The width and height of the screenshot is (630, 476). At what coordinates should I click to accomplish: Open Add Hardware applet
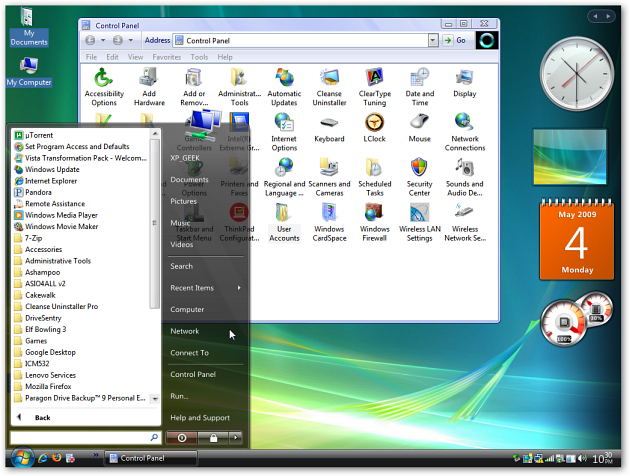coord(149,87)
